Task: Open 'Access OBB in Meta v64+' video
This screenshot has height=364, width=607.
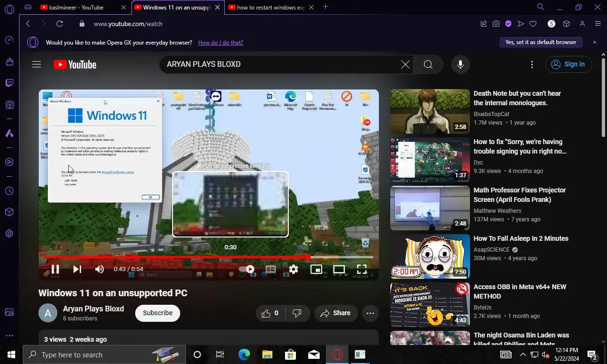Action: [x=520, y=291]
